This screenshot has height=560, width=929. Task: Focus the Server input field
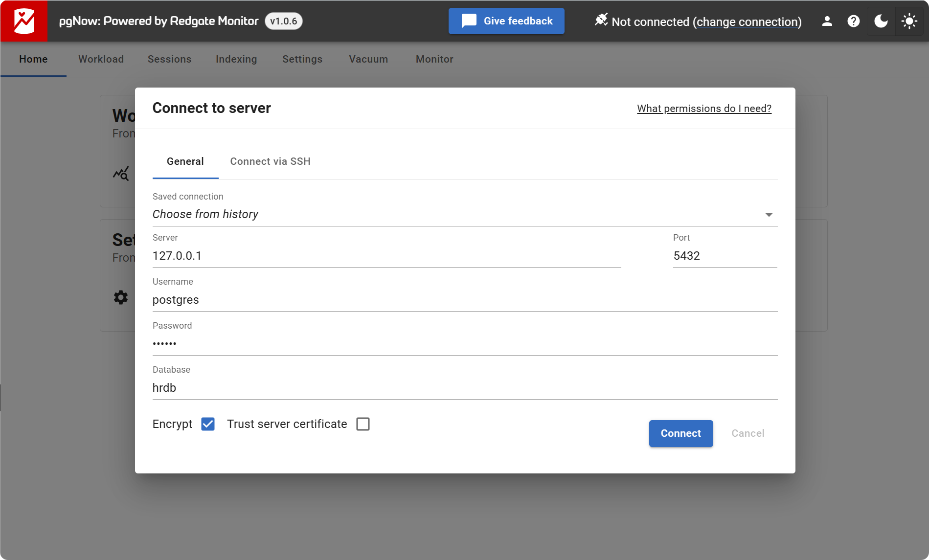click(x=386, y=256)
